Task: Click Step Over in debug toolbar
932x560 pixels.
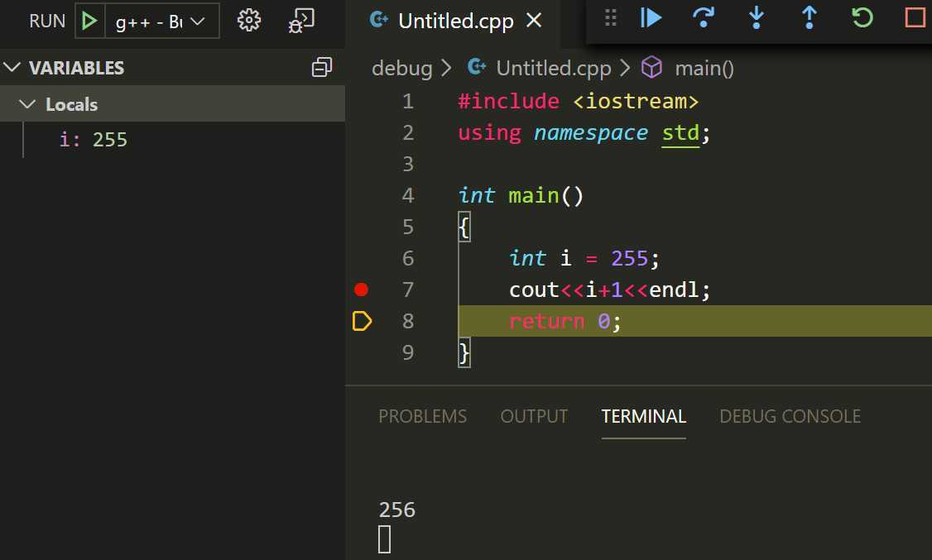Action: [703, 17]
